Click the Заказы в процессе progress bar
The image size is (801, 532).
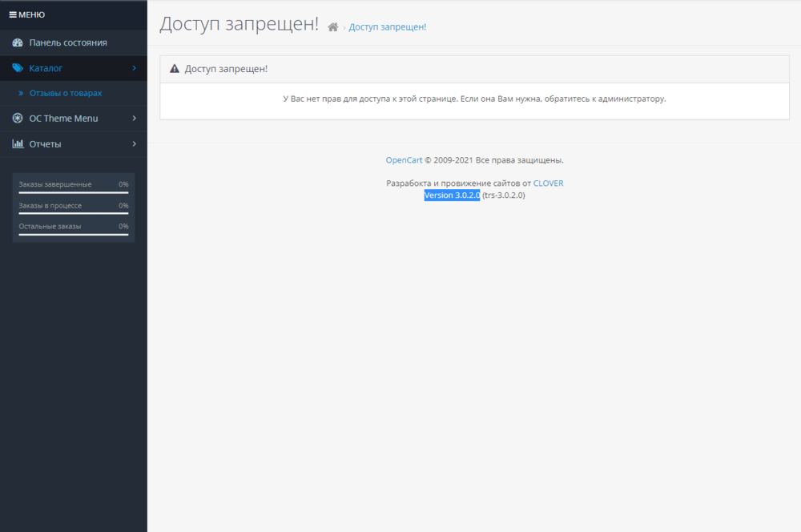pyautogui.click(x=72, y=212)
